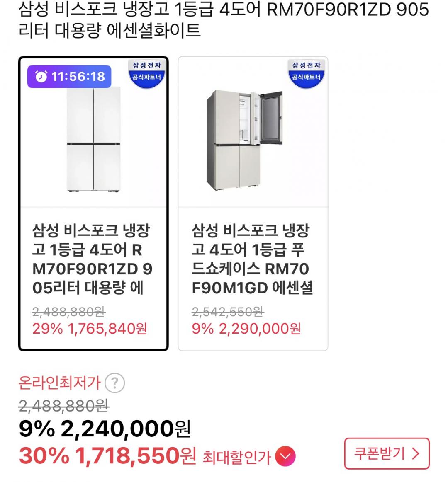This screenshot has height=482, width=448.
Task: Click the 30% 1,718,550원 maximum discount price
Action: point(107,456)
